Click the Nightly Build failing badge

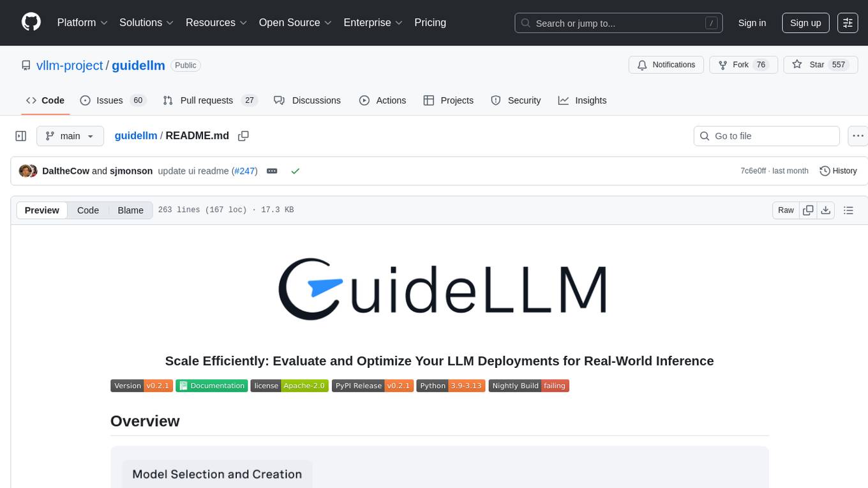[529, 386]
